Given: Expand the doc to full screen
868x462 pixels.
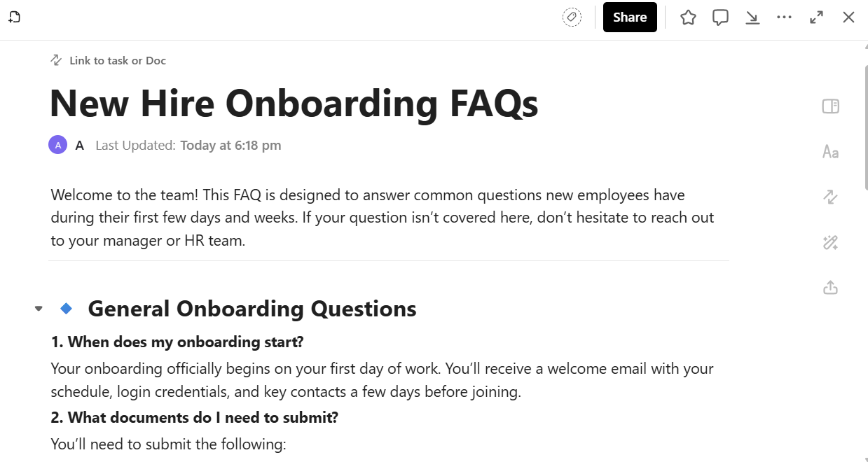Looking at the screenshot, I should [x=816, y=17].
